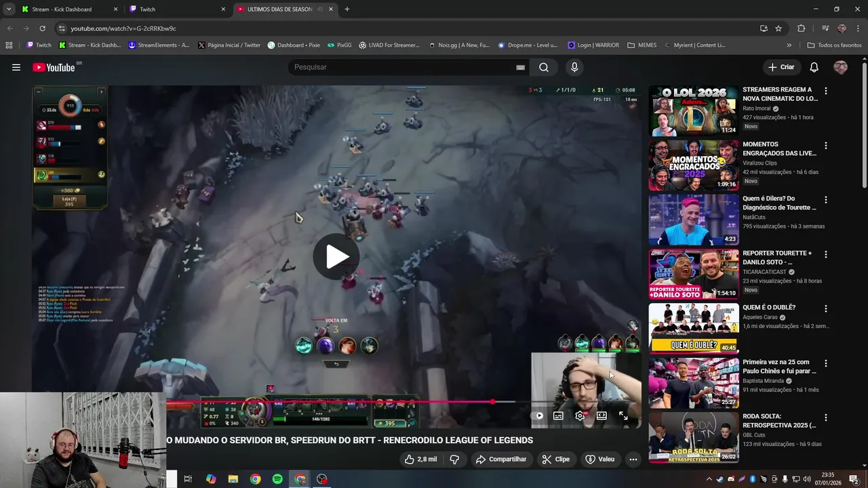
Task: Dislike the video
Action: (454, 459)
